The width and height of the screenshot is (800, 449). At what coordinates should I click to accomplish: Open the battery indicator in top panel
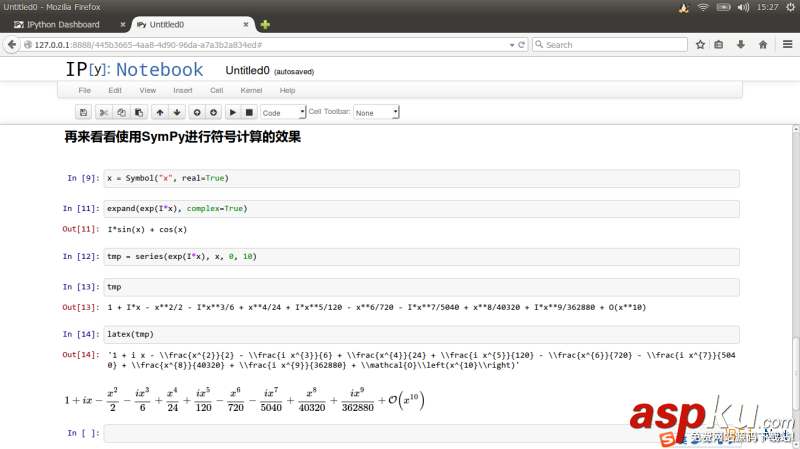(x=723, y=7)
